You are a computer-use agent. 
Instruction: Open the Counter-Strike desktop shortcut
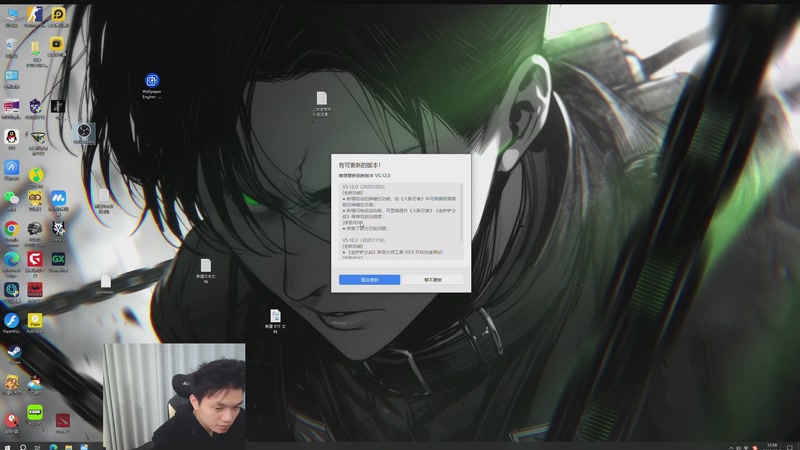[35, 16]
